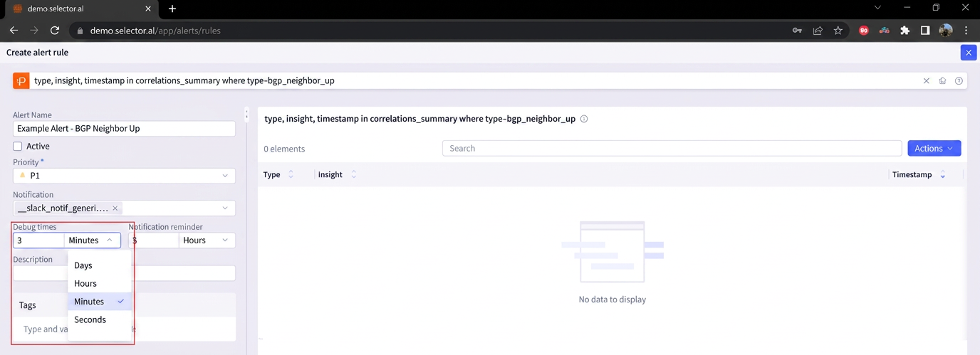Screen dimensions: 980x355
Task: Choose Days from unit list
Action: click(100, 265)
